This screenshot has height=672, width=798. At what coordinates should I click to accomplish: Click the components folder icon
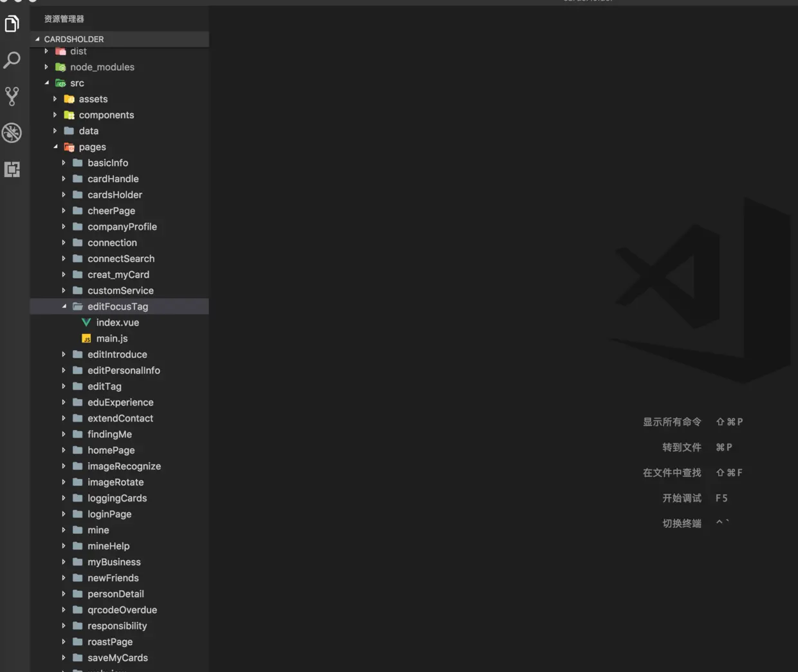pos(70,115)
